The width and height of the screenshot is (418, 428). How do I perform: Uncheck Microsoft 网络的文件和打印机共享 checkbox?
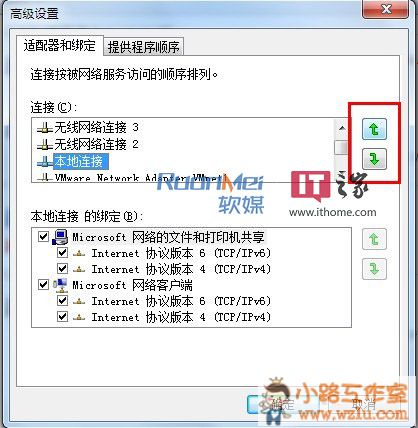tap(43, 237)
